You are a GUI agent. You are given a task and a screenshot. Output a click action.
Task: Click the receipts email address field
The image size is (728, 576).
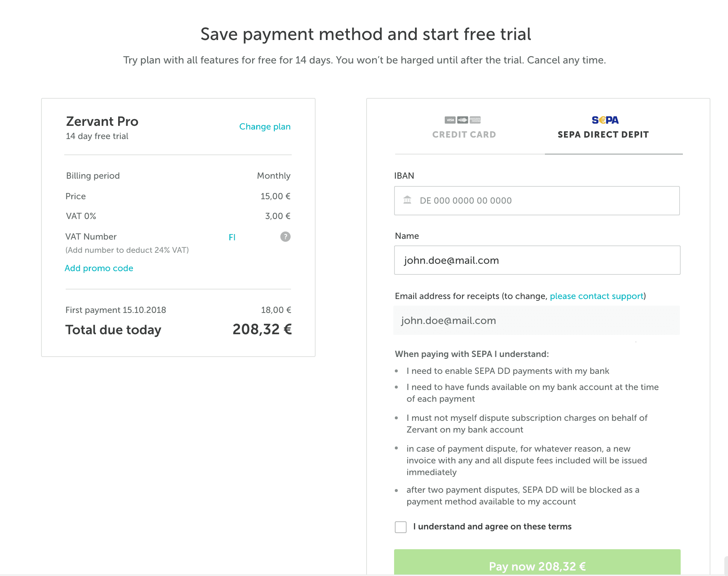point(536,320)
